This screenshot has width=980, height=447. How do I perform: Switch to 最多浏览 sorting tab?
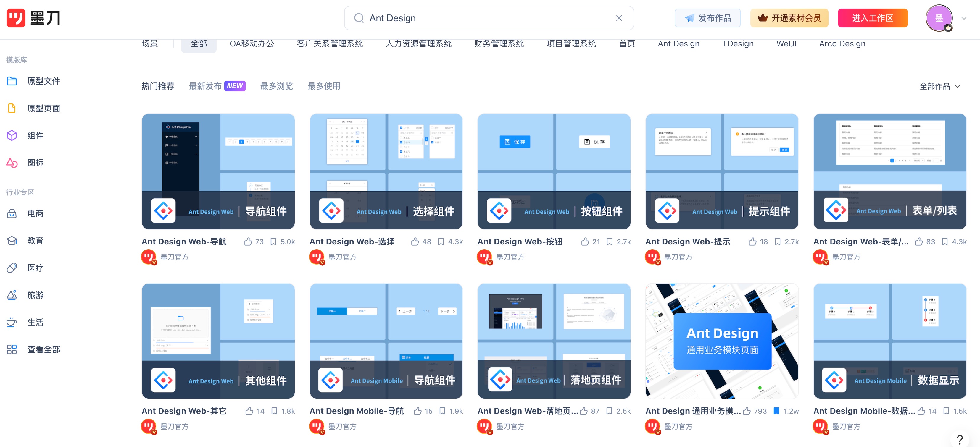276,86
